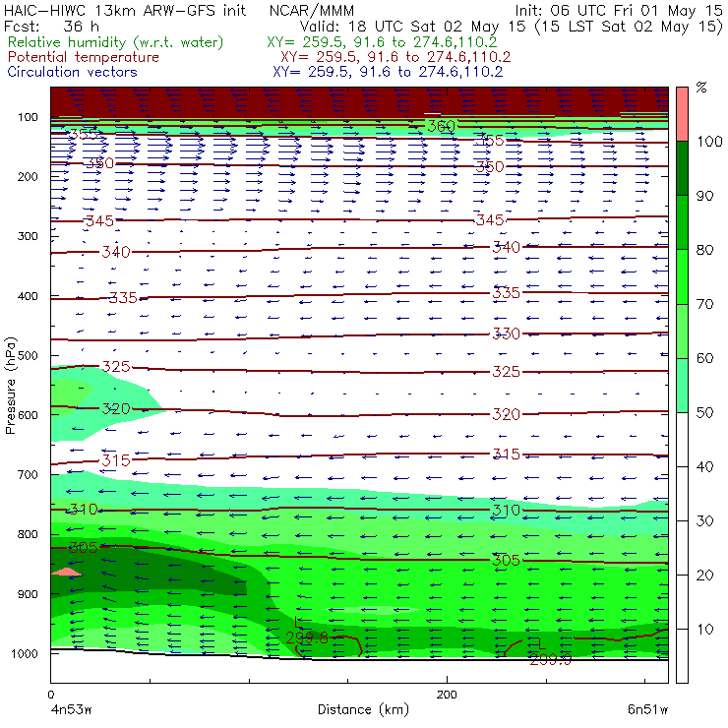Click the '%' unit above the colorbar
Screen dimensions: 728x728
701,88
